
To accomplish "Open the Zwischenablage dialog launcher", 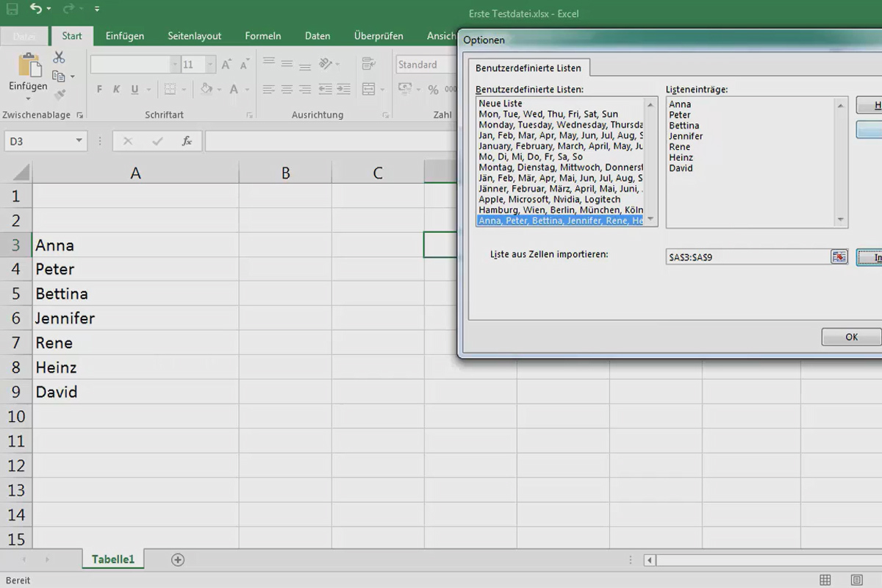I will pos(79,115).
